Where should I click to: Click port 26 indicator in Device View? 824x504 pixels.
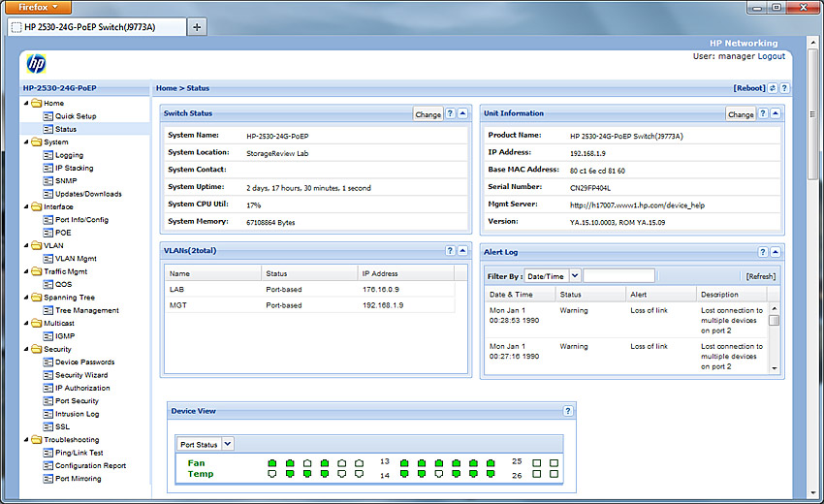pos(536,474)
